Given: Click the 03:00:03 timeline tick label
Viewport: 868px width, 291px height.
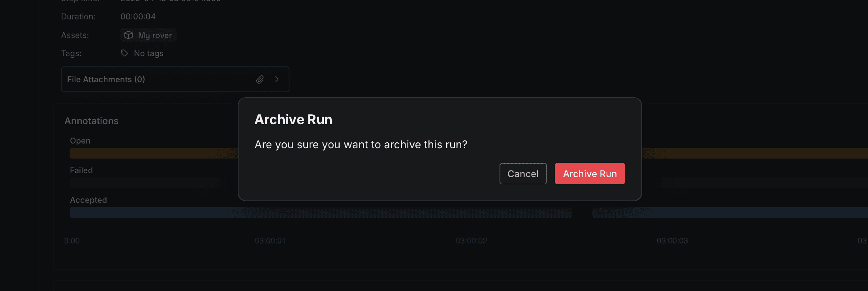Looking at the screenshot, I should coord(672,241).
